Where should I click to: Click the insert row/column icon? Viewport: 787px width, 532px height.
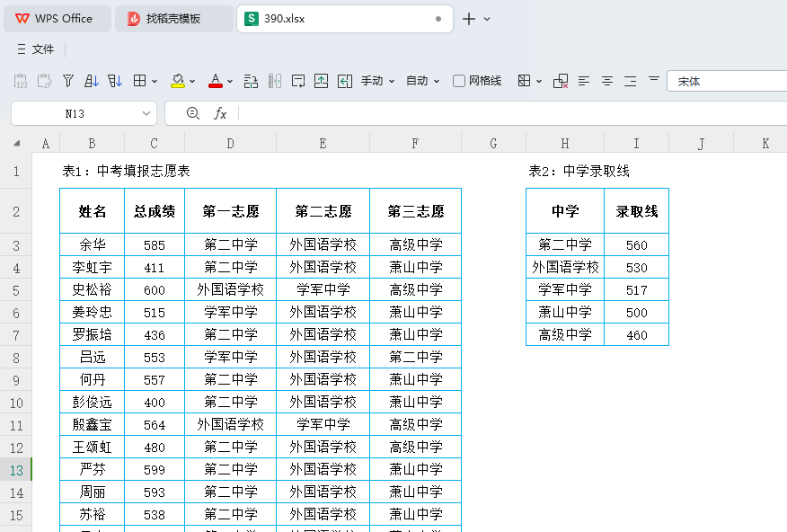[251, 81]
